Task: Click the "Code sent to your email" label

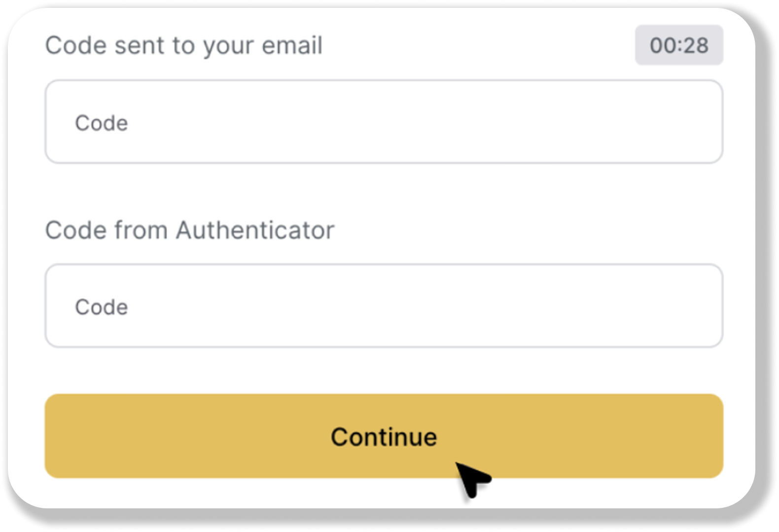Action: coord(184,46)
